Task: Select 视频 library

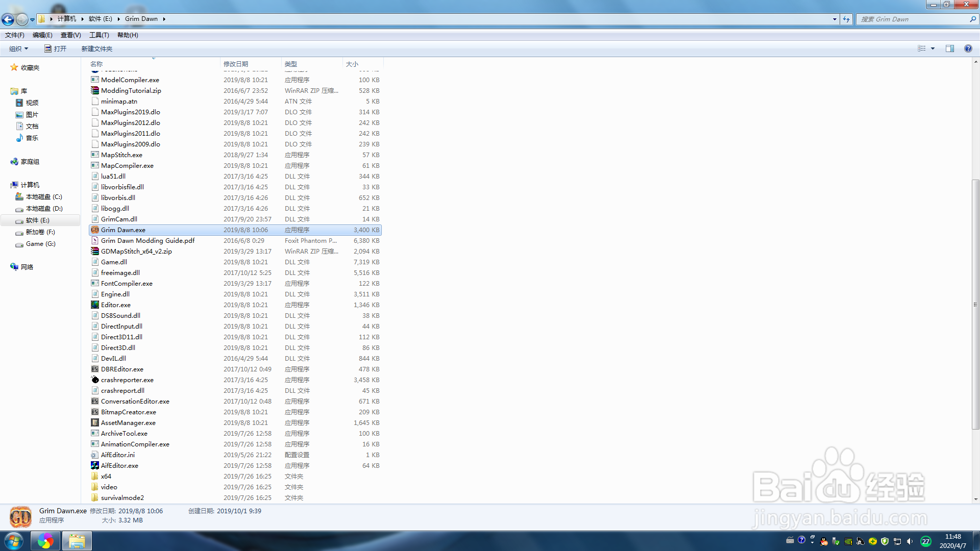Action: [32, 103]
